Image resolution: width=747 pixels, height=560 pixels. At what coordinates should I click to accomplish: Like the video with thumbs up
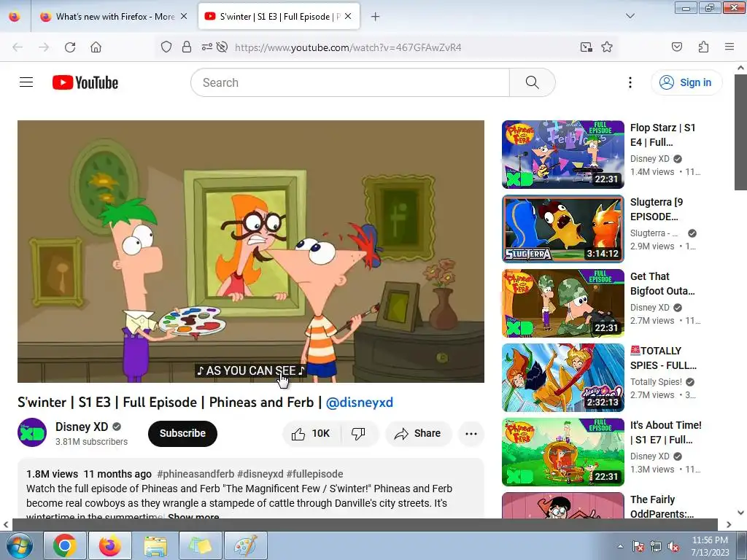point(311,433)
